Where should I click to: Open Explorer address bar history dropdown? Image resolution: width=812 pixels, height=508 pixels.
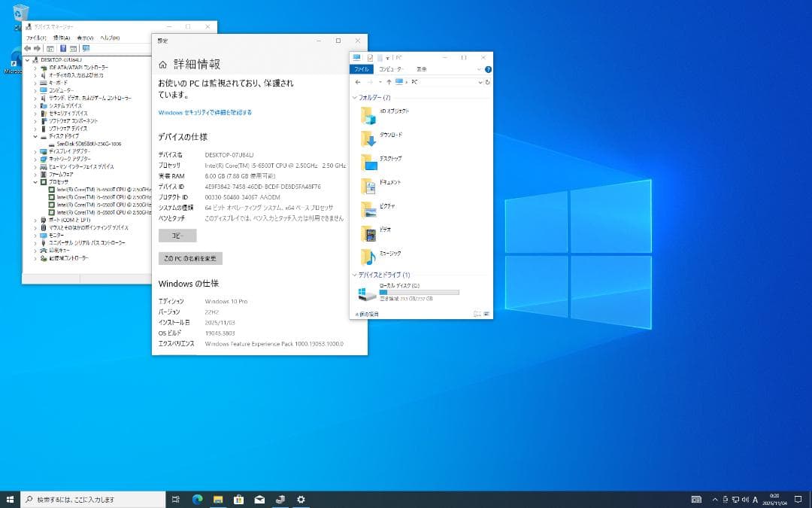click(x=480, y=82)
